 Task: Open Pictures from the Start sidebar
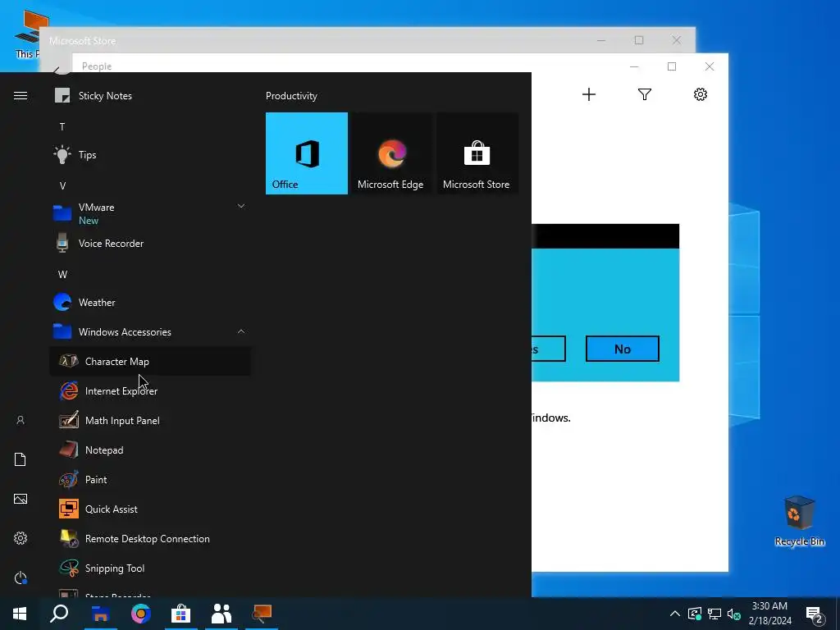click(21, 499)
